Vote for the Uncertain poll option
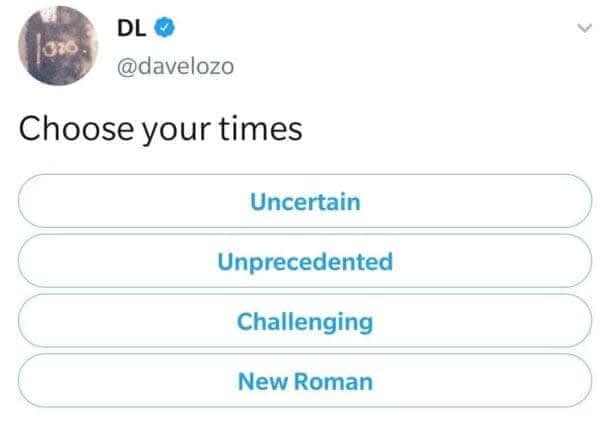The image size is (600, 431). click(305, 202)
